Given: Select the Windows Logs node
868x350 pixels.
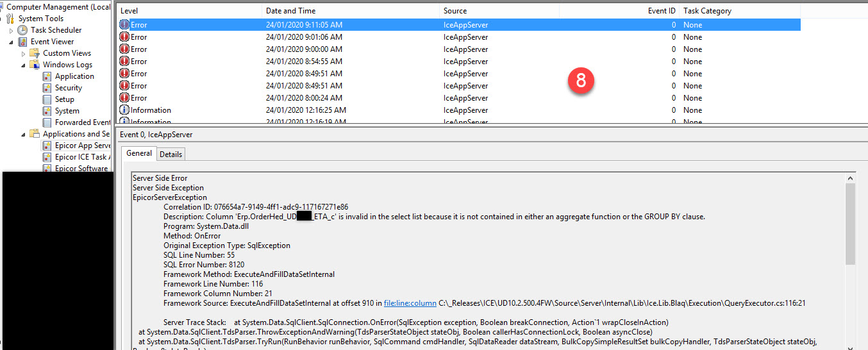Looking at the screenshot, I should tap(68, 65).
